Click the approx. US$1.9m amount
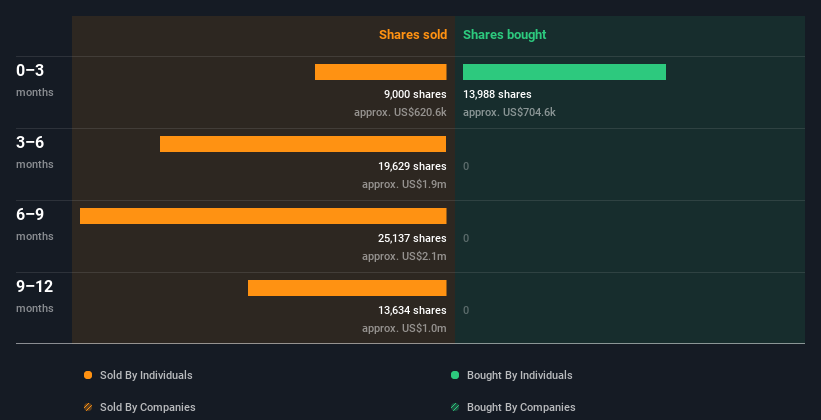The width and height of the screenshot is (821, 420). 404,185
